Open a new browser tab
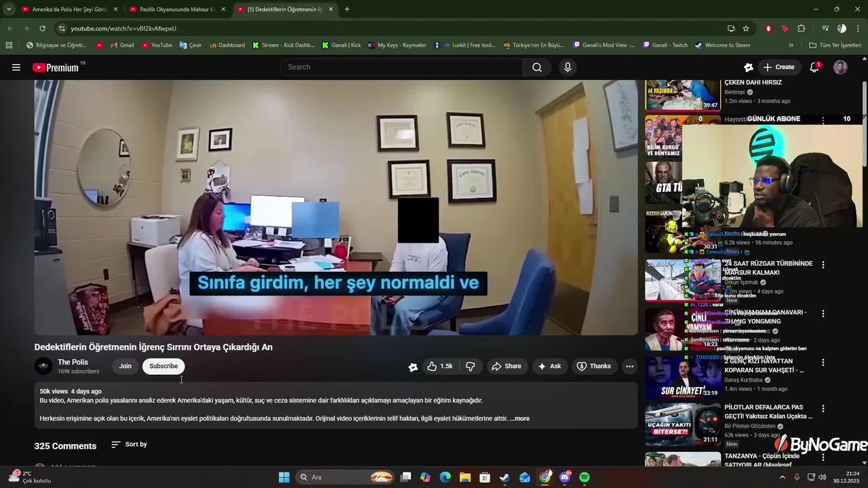The height and width of the screenshot is (488, 868). (x=347, y=9)
